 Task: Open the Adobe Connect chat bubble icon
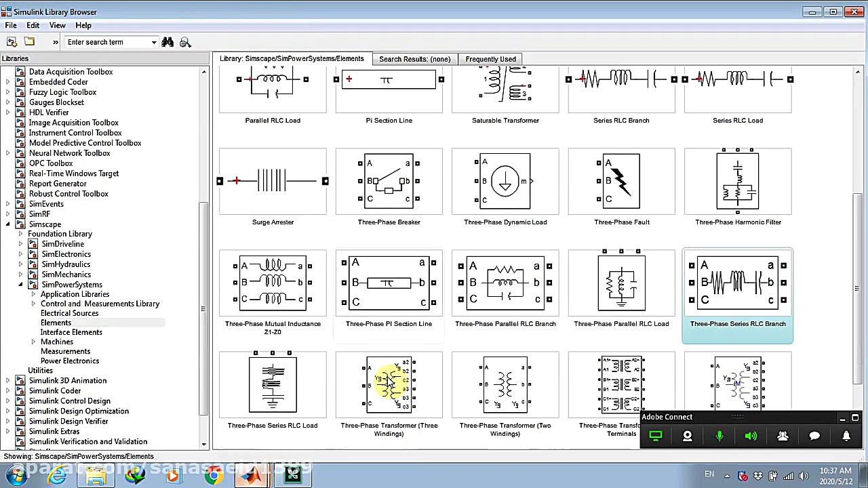pos(814,436)
